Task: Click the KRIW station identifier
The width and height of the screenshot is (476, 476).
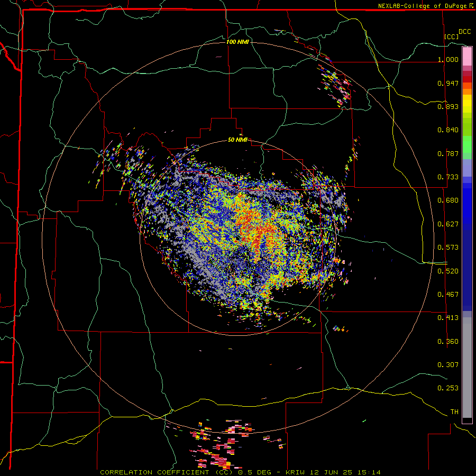Action: (x=295, y=472)
